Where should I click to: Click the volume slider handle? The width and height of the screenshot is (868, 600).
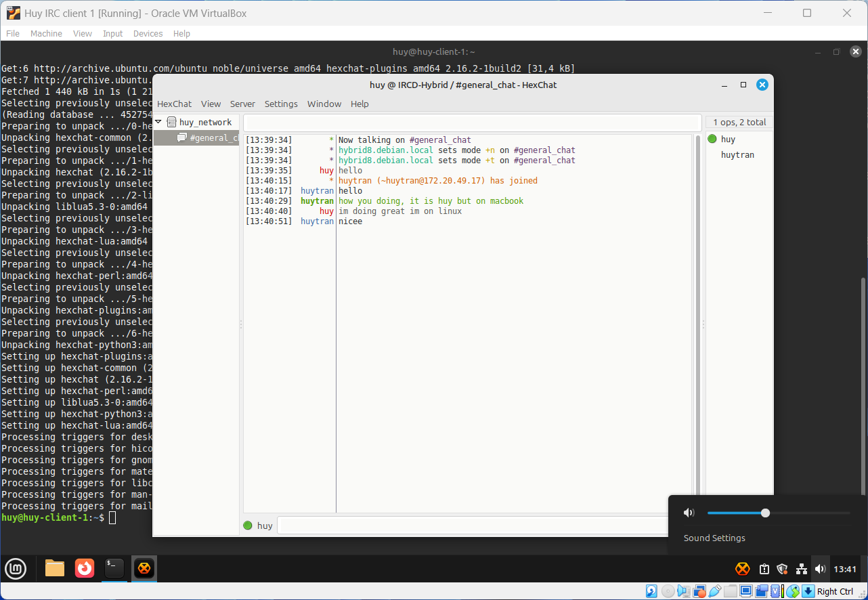765,513
